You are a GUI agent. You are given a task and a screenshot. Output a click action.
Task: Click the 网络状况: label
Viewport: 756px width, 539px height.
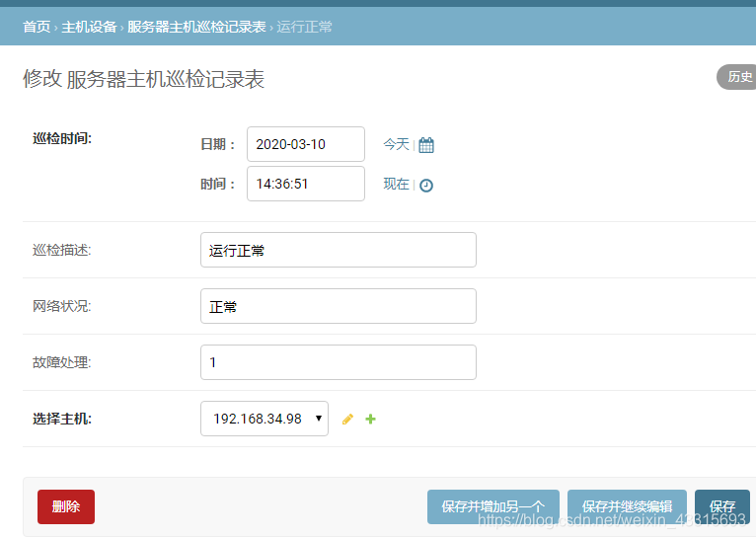(62, 306)
